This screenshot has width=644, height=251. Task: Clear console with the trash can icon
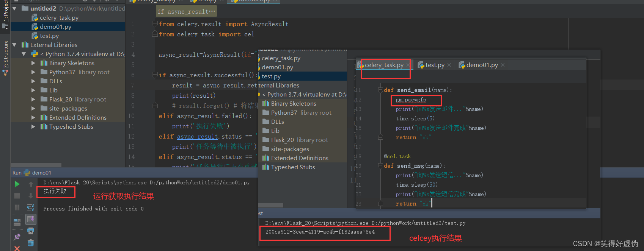(31, 243)
